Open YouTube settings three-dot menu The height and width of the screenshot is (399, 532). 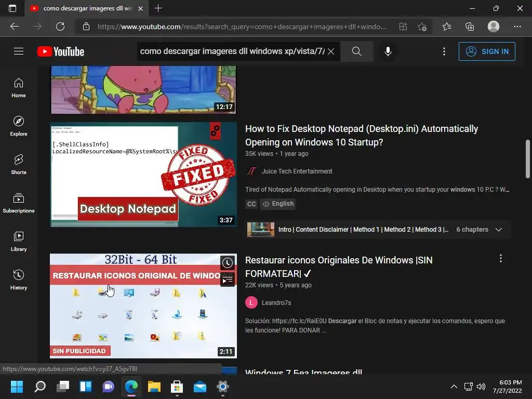(444, 51)
